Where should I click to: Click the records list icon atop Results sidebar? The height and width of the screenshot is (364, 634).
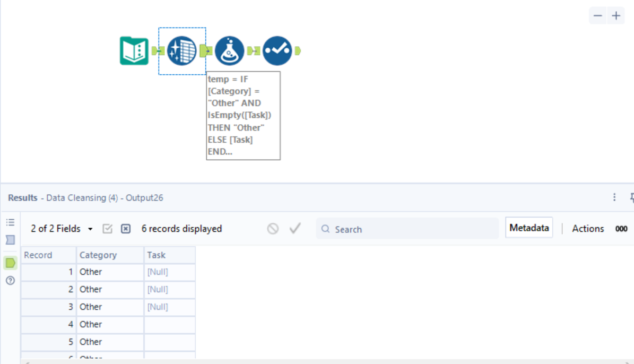(x=10, y=222)
